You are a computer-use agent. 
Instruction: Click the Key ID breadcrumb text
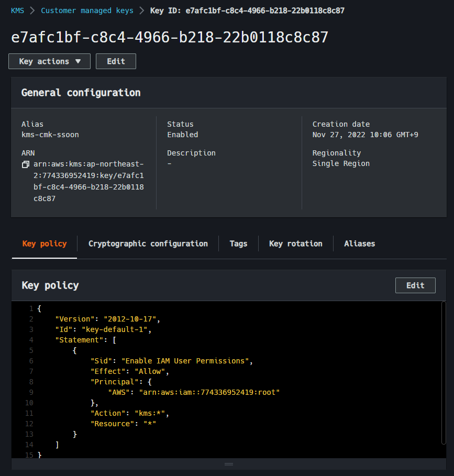(247, 10)
